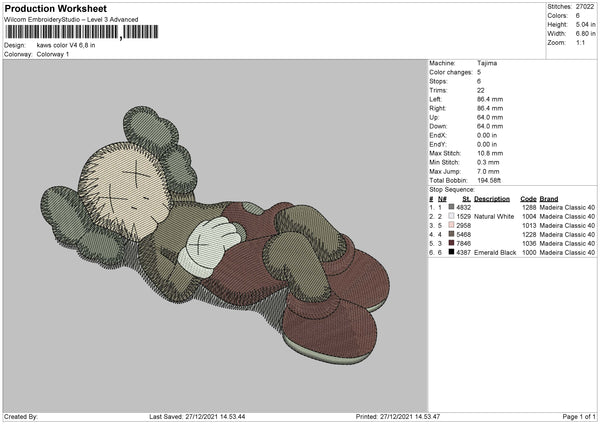Click the Description column header

[491, 198]
